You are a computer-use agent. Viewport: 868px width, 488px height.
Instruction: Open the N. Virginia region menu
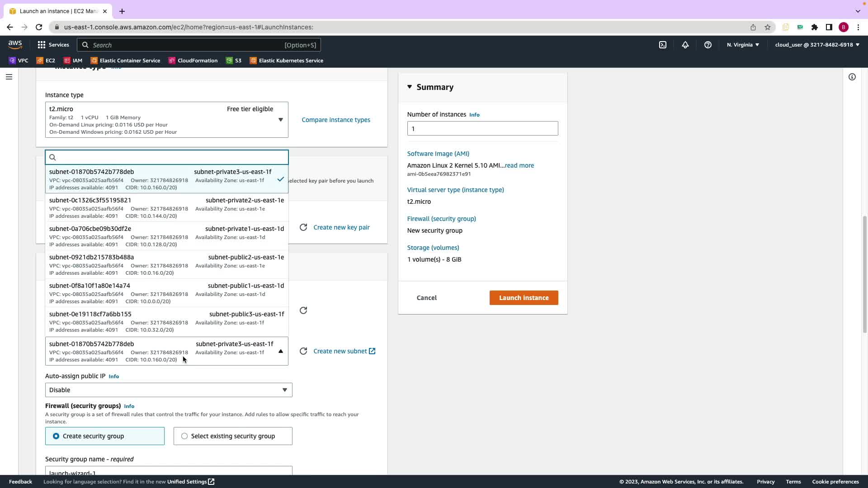[743, 45]
